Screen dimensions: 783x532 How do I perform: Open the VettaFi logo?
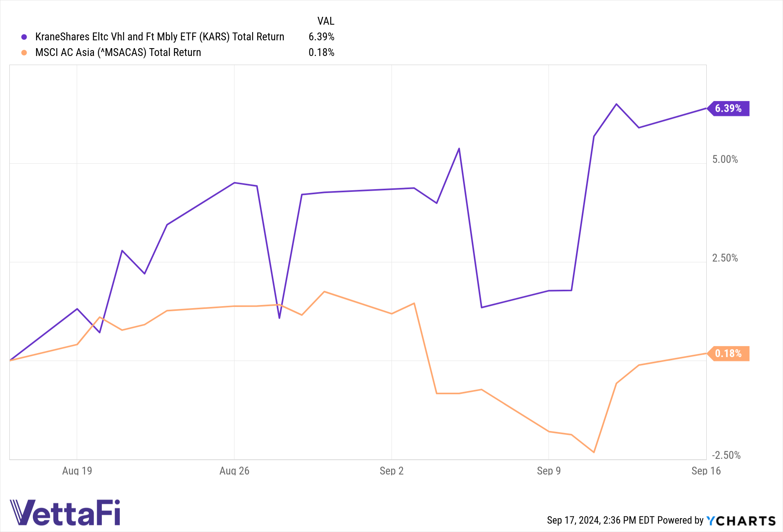point(65,512)
